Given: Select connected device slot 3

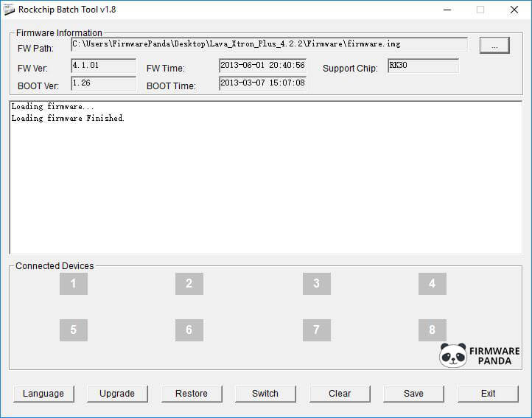Looking at the screenshot, I should tap(317, 284).
